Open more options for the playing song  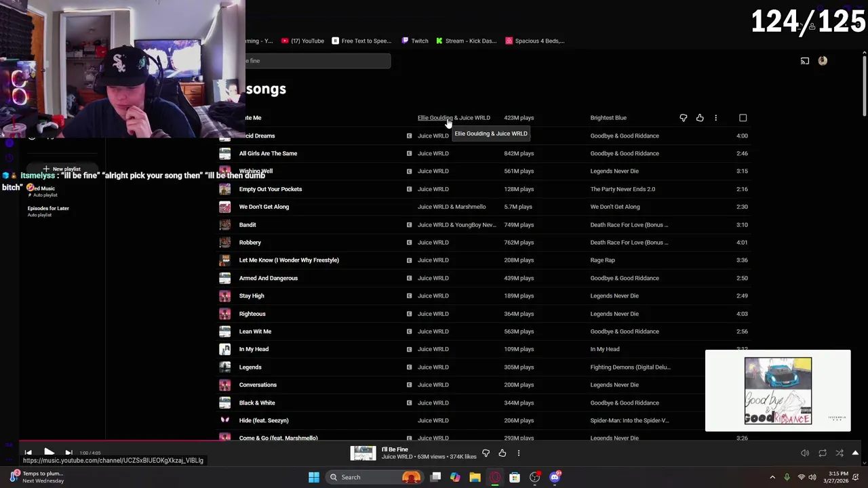coord(519,453)
